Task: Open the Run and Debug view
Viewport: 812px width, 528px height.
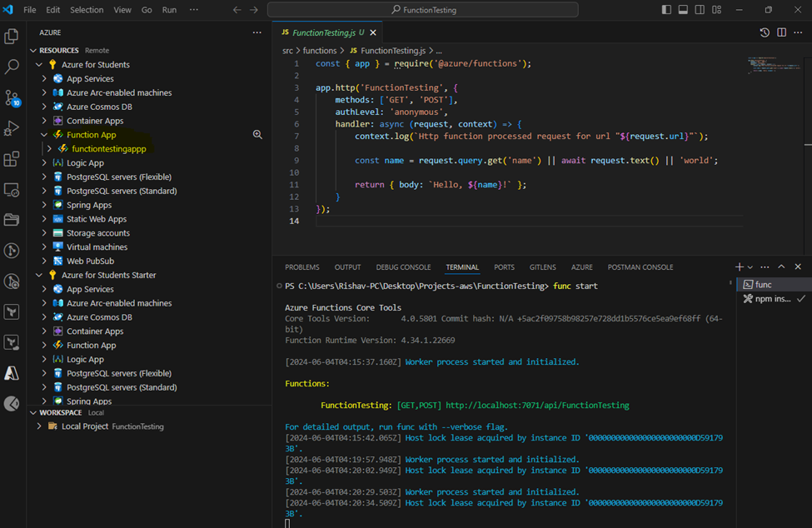Action: tap(12, 128)
